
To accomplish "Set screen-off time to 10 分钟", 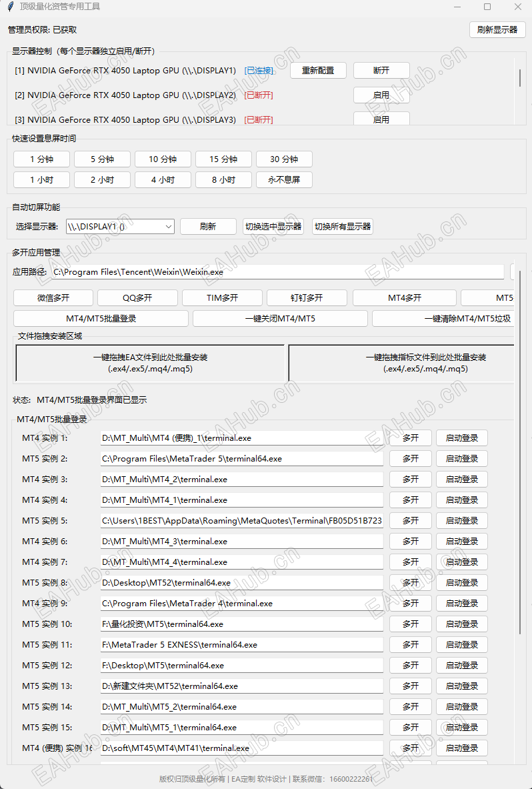I will click(x=163, y=159).
